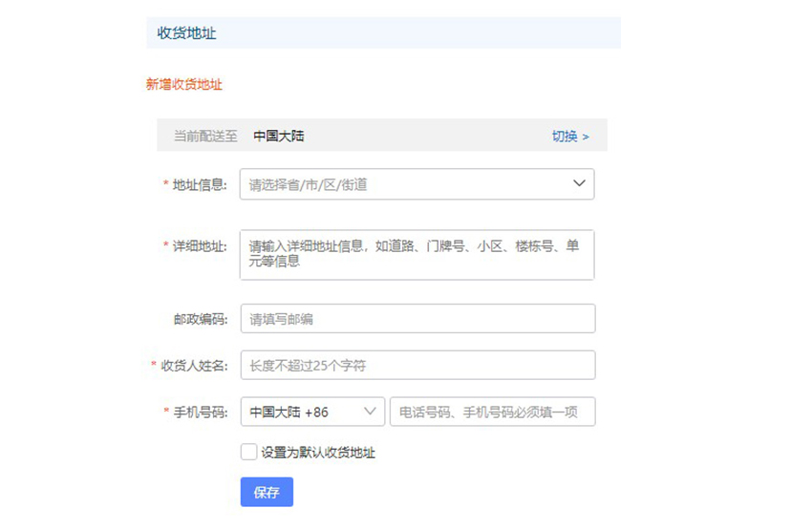The image size is (812, 529).
Task: Click the 收货人姓名 field label
Action: [x=194, y=366]
